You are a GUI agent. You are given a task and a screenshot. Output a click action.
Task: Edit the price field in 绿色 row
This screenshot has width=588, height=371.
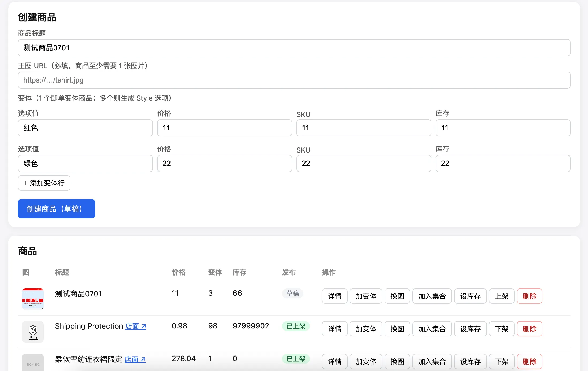click(x=224, y=164)
